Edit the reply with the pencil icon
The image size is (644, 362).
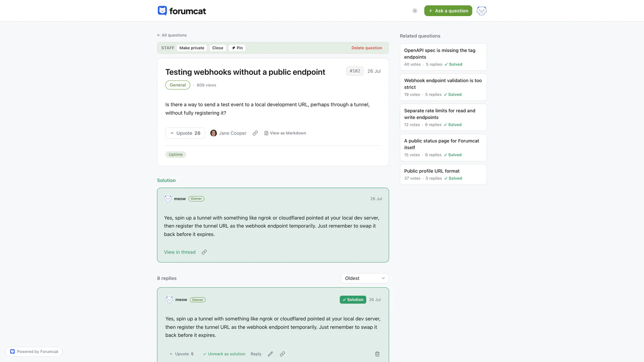coord(270,354)
